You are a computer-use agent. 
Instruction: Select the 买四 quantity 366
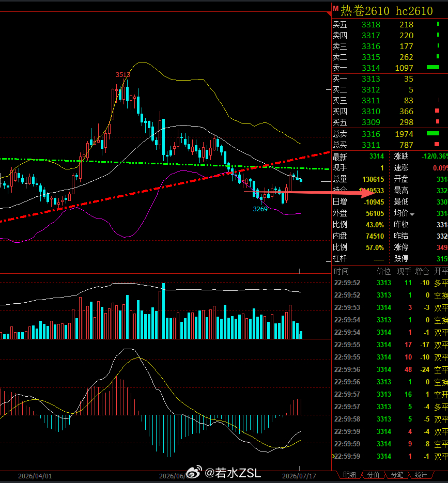point(407,111)
